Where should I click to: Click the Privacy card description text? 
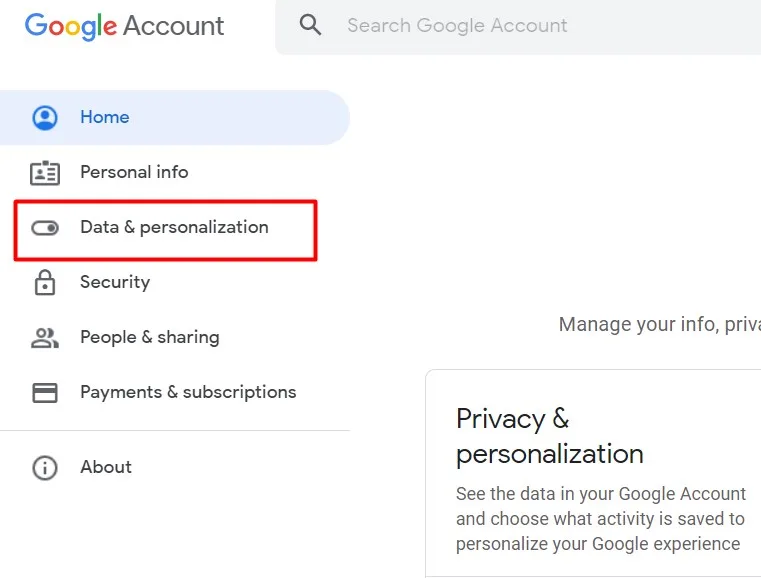(x=600, y=519)
